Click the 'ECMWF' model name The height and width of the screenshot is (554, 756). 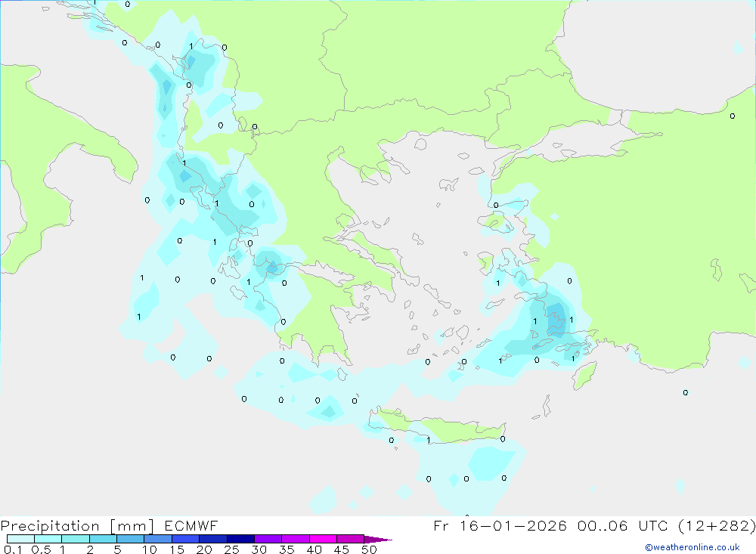[191, 525]
